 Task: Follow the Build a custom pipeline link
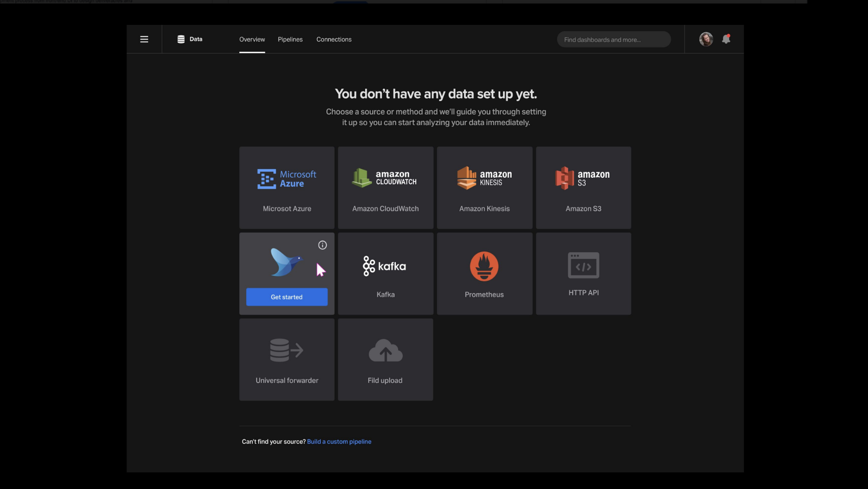[x=339, y=441]
